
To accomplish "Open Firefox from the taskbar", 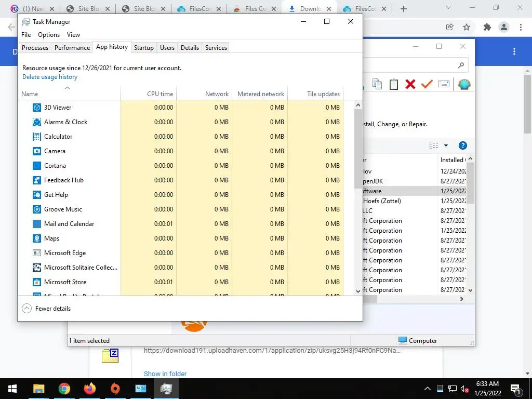I will (x=89, y=389).
